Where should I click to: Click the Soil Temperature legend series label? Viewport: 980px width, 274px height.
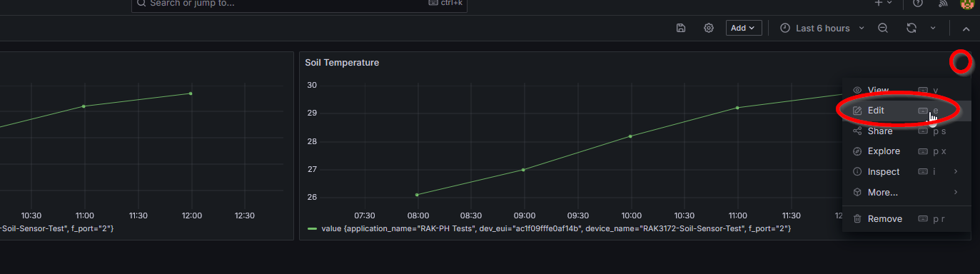point(556,228)
